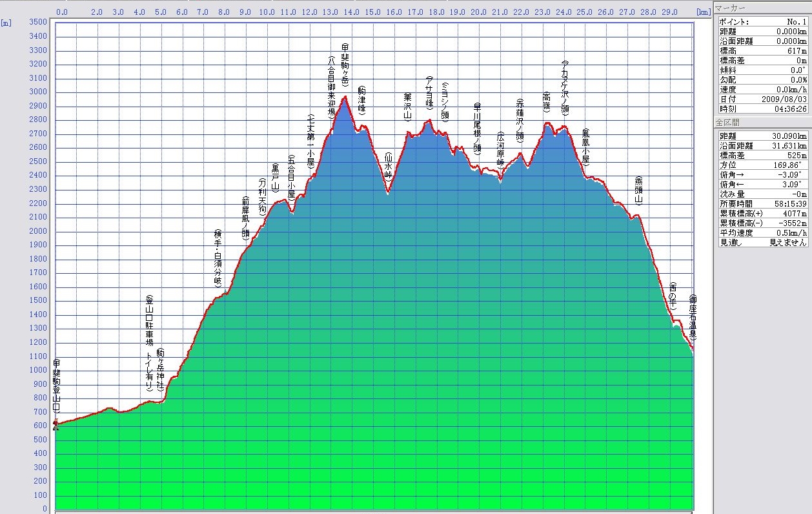Screen dimensions: 812x514
Task: Select the 燕頭山 waypoint label
Action: click(638, 190)
